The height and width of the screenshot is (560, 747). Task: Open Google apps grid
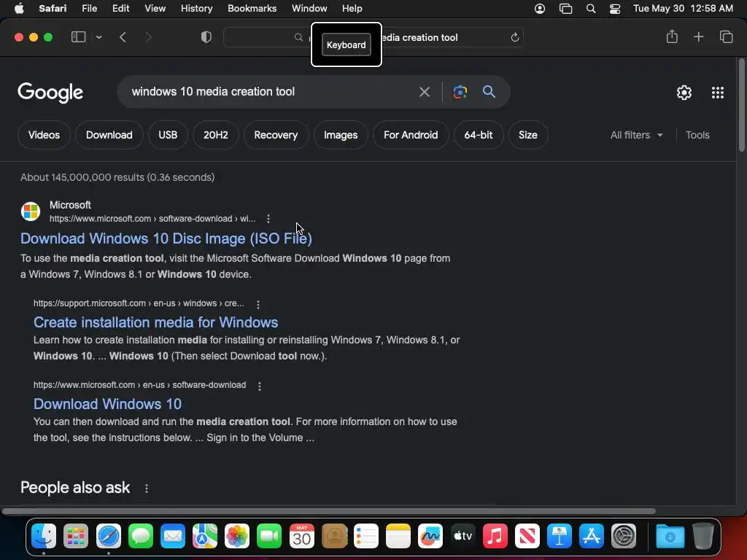click(x=718, y=93)
